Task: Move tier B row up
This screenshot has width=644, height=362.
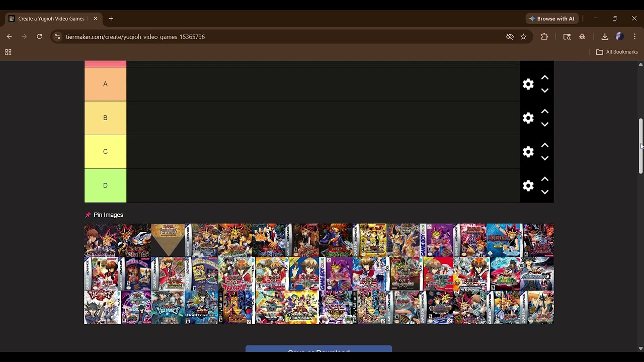Action: pyautogui.click(x=545, y=111)
